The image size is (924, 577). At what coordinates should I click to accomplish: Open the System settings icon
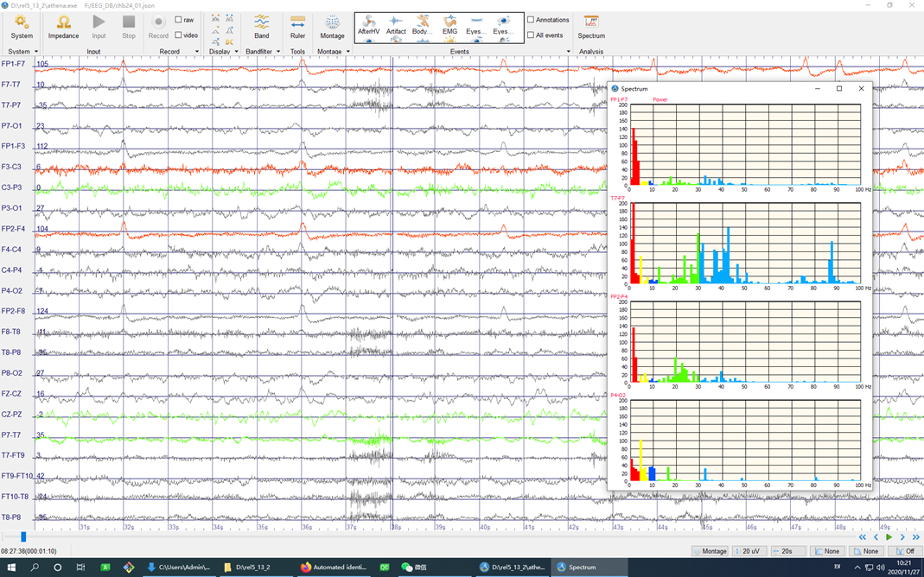(x=22, y=26)
